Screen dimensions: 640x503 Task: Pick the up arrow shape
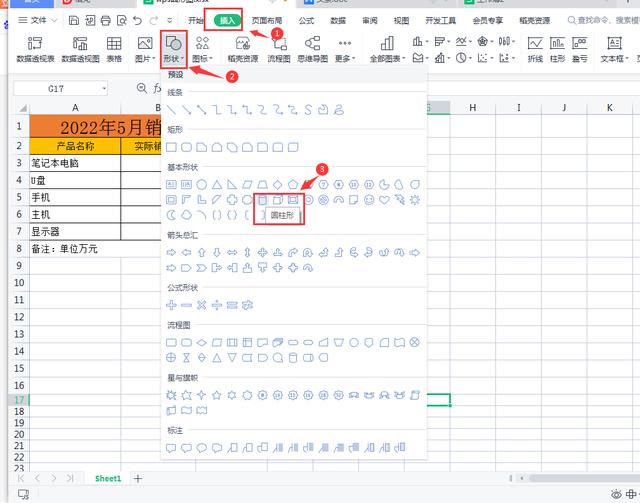(202, 253)
